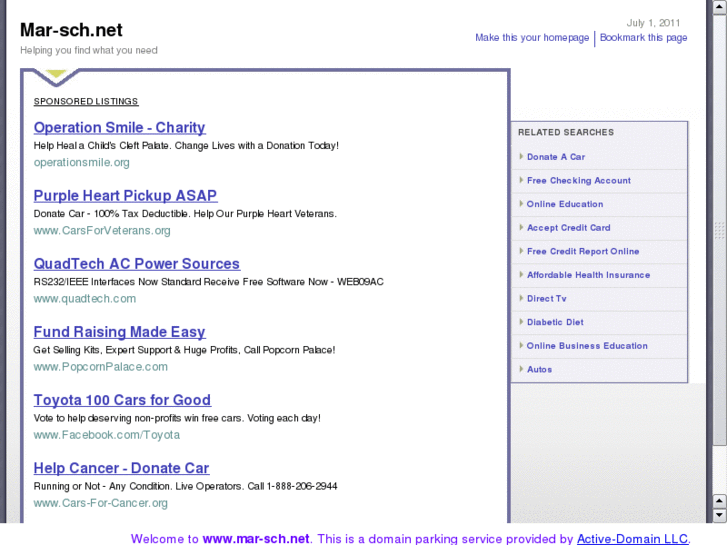The image size is (727, 545).
Task: Visit www.PopcornPalace.com URL link
Action: click(x=101, y=367)
